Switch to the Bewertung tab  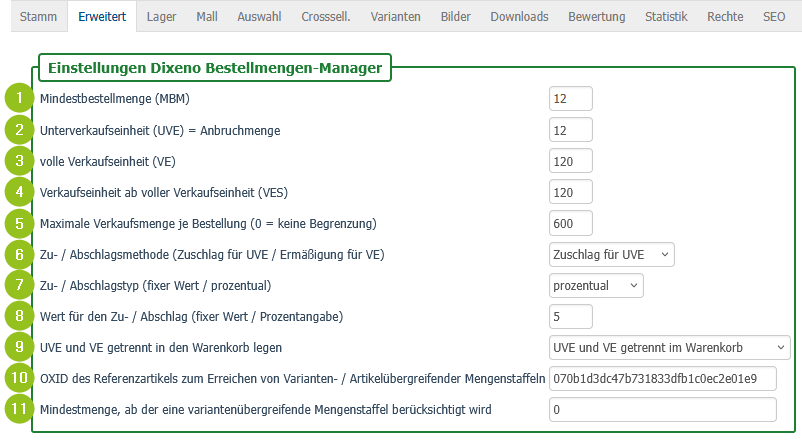(x=596, y=16)
